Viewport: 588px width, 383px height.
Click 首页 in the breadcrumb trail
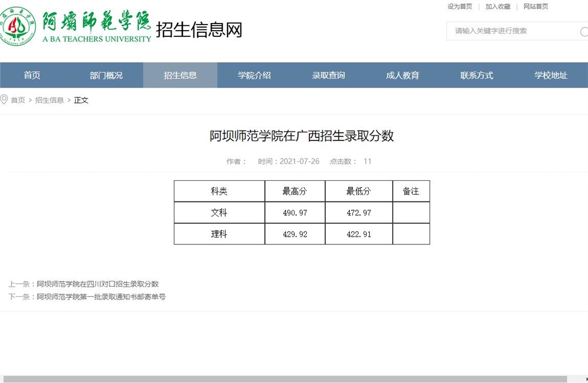coord(18,100)
